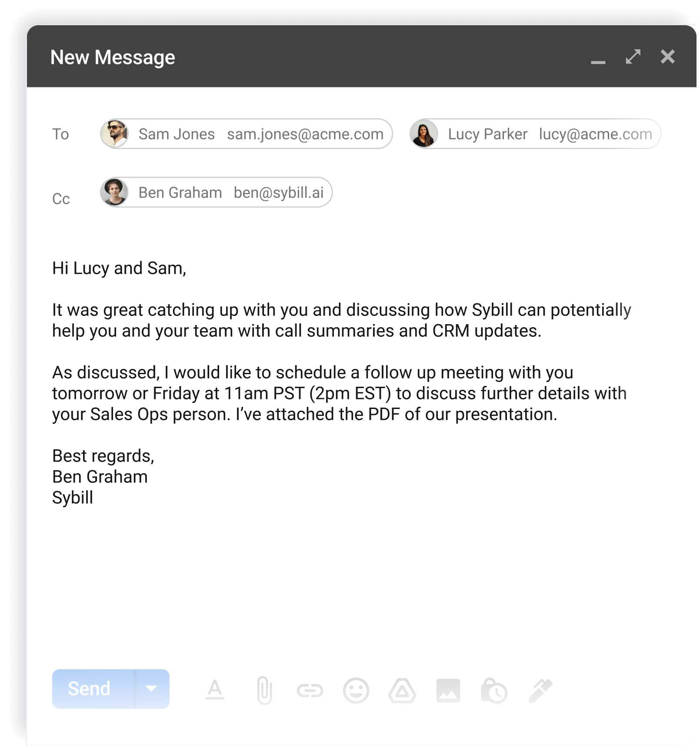Screen dimensions: 700x751
Task: Insert files using Google Drive icon
Action: coord(402,690)
